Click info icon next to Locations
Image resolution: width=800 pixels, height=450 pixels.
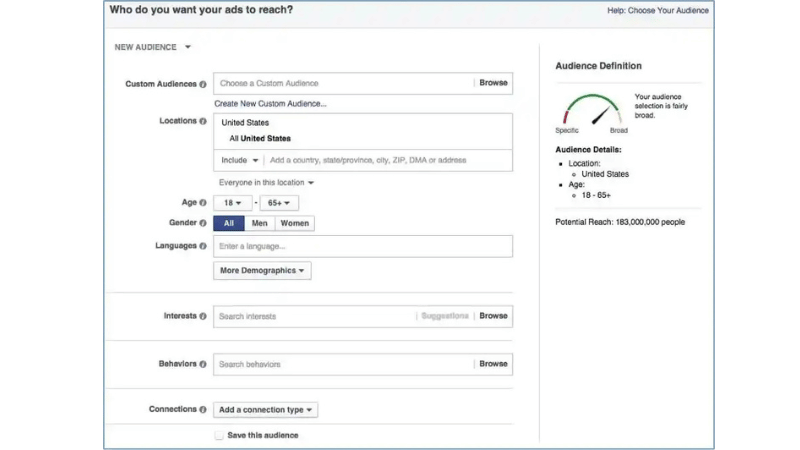pyautogui.click(x=203, y=121)
